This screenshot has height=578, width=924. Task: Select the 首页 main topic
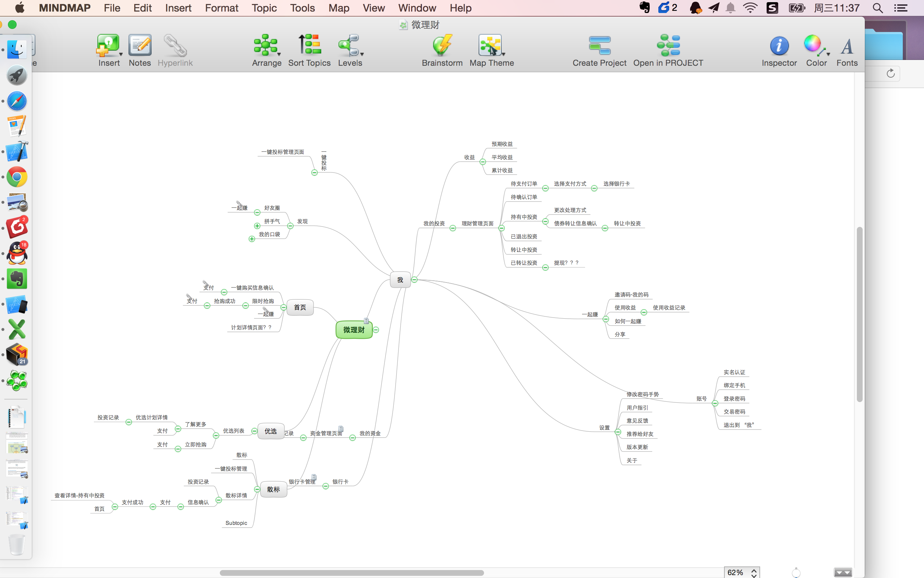[x=300, y=307]
